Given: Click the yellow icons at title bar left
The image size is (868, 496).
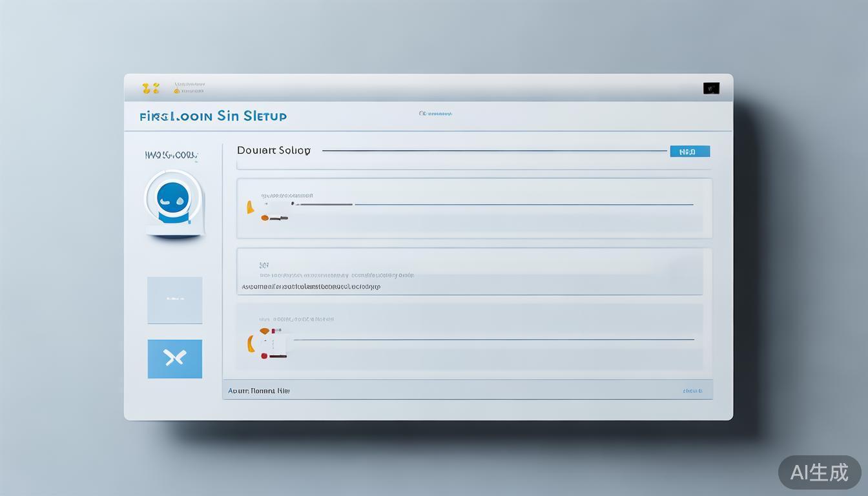Looking at the screenshot, I should click(150, 88).
